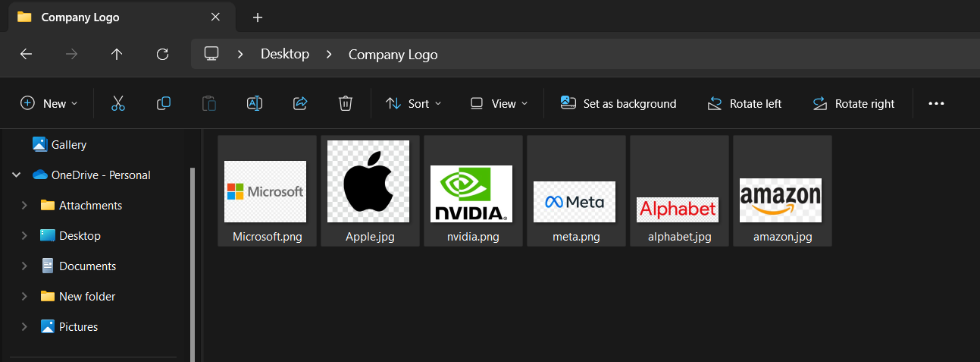The image size is (980, 362).
Task: Click the This PC monitor icon in address bar
Action: coord(211,54)
